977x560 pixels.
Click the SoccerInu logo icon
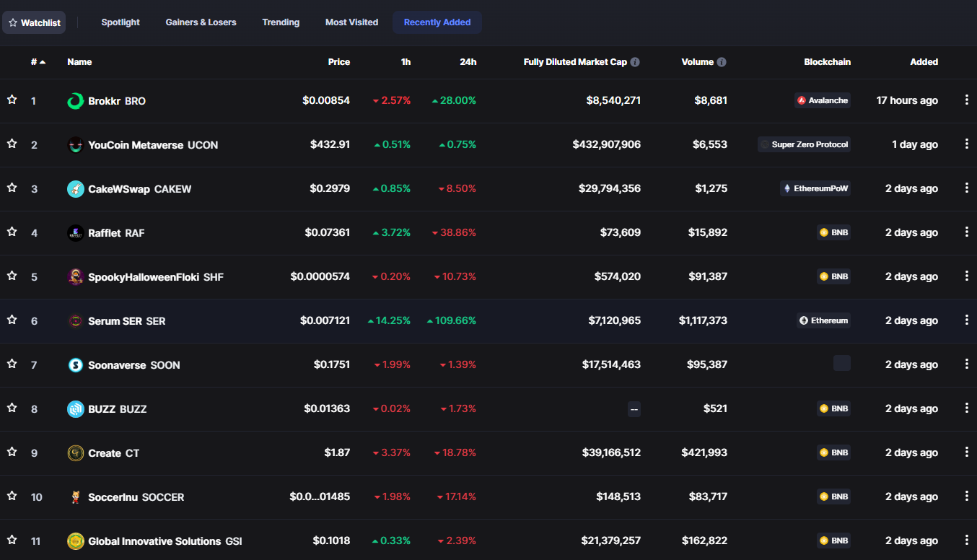click(x=76, y=497)
